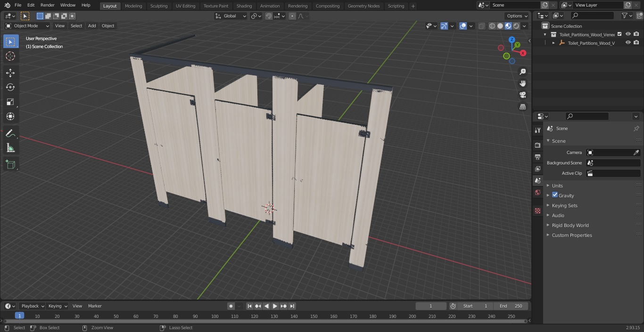Click the eyedropper next to Camera field
This screenshot has width=644, height=332.
[636, 153]
